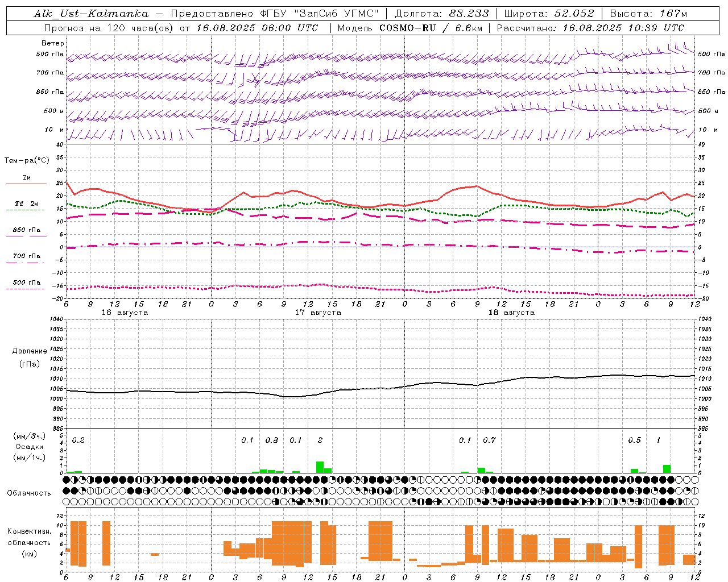The image size is (728, 582).
Task: Click the (мм/3ч.) precipitation unit label
Action: tap(30, 436)
